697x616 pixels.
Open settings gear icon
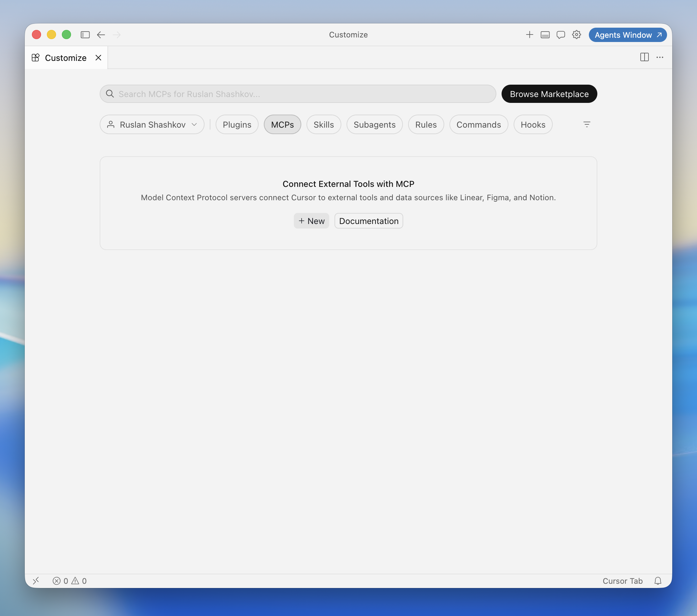pos(576,35)
